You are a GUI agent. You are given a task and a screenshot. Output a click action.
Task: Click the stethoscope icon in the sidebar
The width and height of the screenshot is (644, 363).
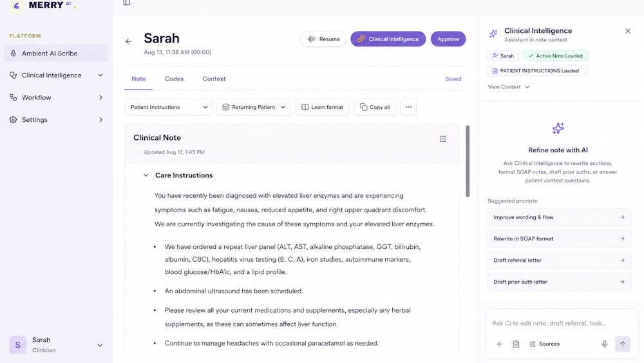point(13,75)
